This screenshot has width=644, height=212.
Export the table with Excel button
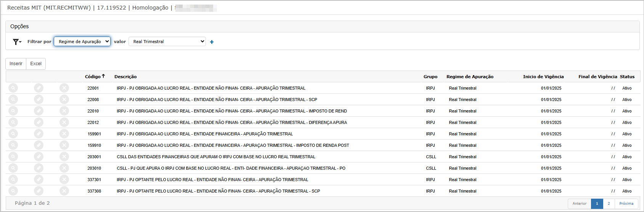[36, 64]
